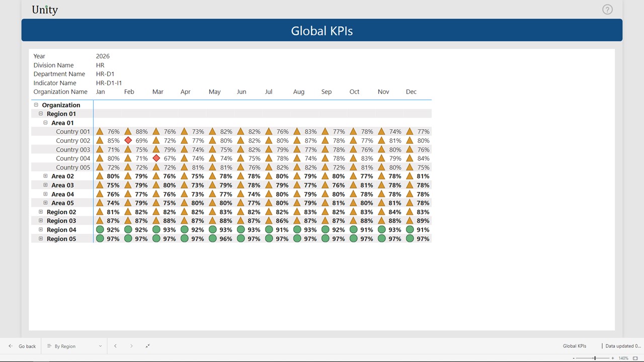Expand the Region 05 row
Image resolution: width=644 pixels, height=362 pixels.
tap(41, 238)
